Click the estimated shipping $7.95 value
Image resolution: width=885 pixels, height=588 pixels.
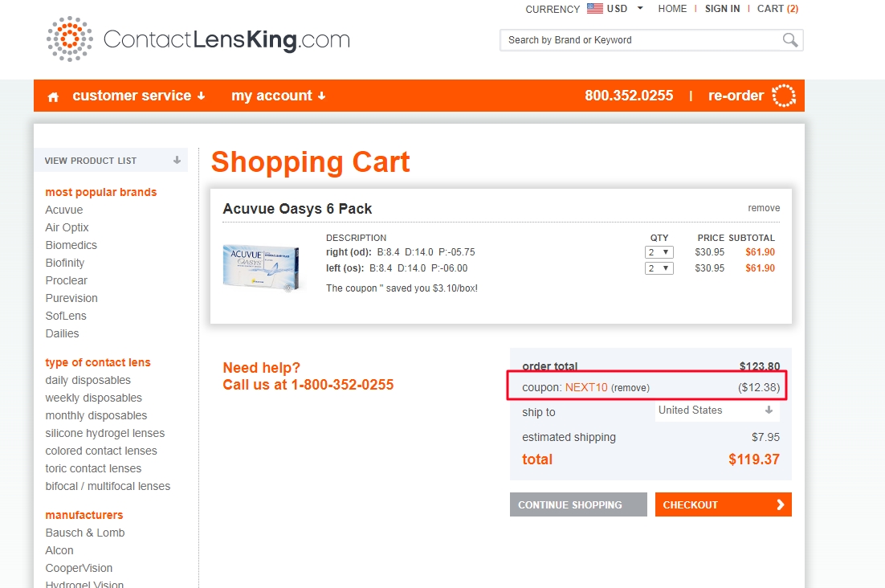pos(765,437)
